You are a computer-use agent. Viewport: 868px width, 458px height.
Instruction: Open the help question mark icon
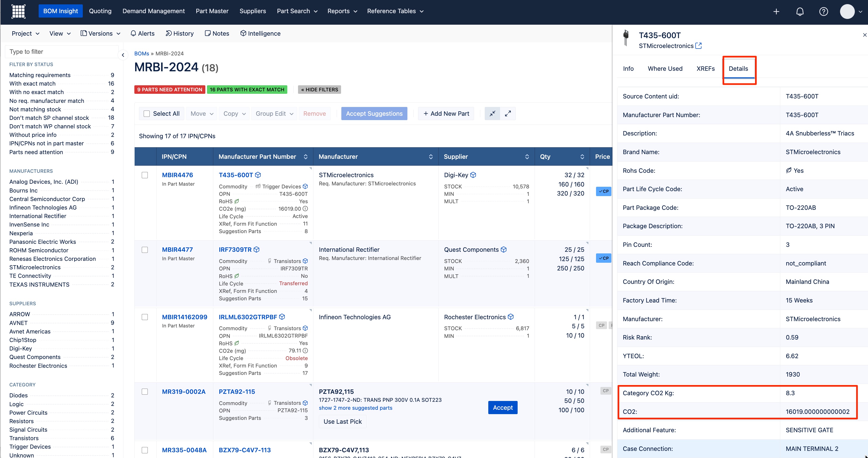point(823,12)
